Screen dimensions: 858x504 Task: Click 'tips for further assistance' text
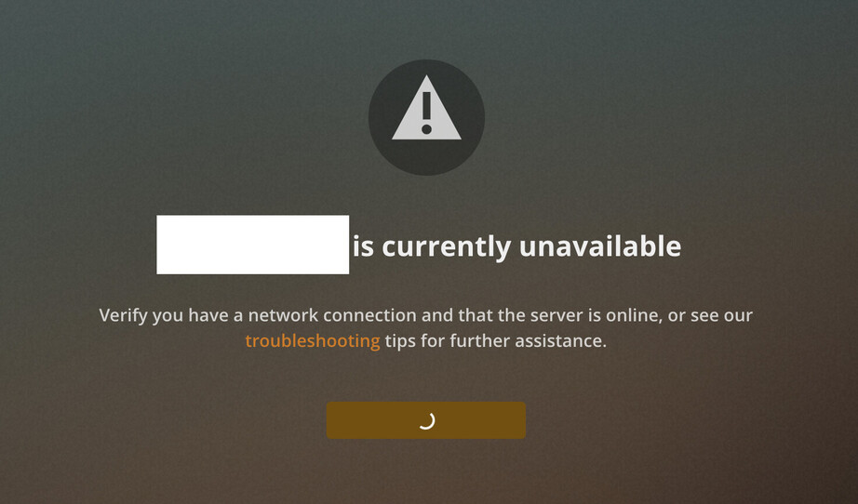(x=496, y=341)
